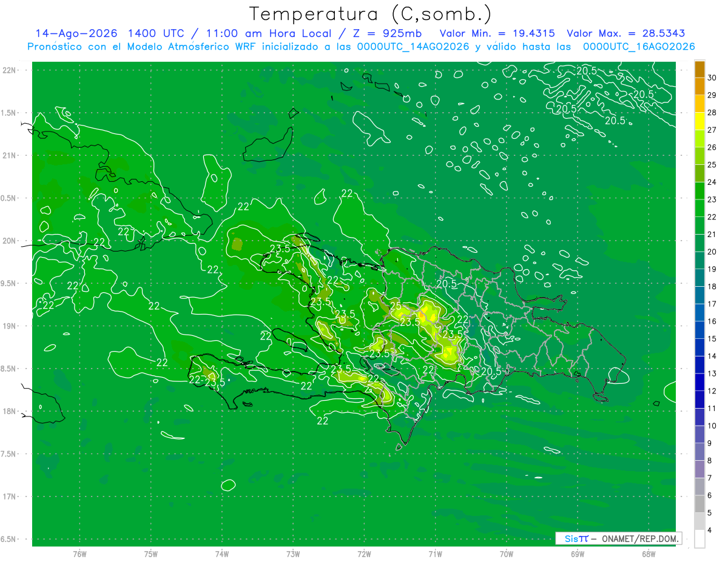Image resolution: width=728 pixels, height=562 pixels.
Task: Click the colorbar label '10'
Action: [712, 426]
